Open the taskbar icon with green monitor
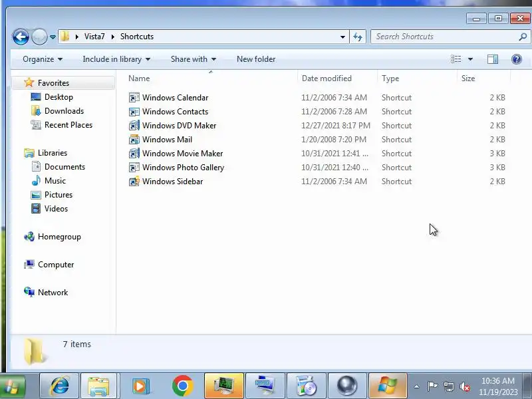The width and height of the screenshot is (532, 399). 224,386
